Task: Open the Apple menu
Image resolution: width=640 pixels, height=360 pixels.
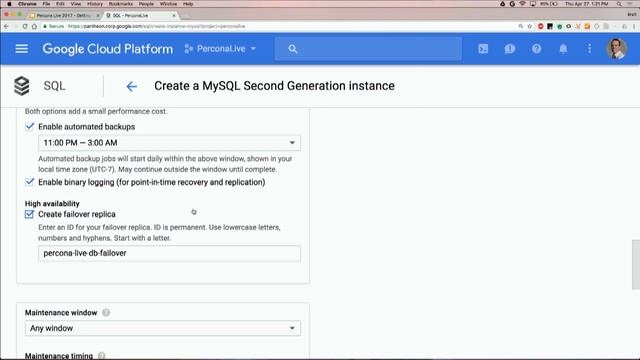Action: 9,4
